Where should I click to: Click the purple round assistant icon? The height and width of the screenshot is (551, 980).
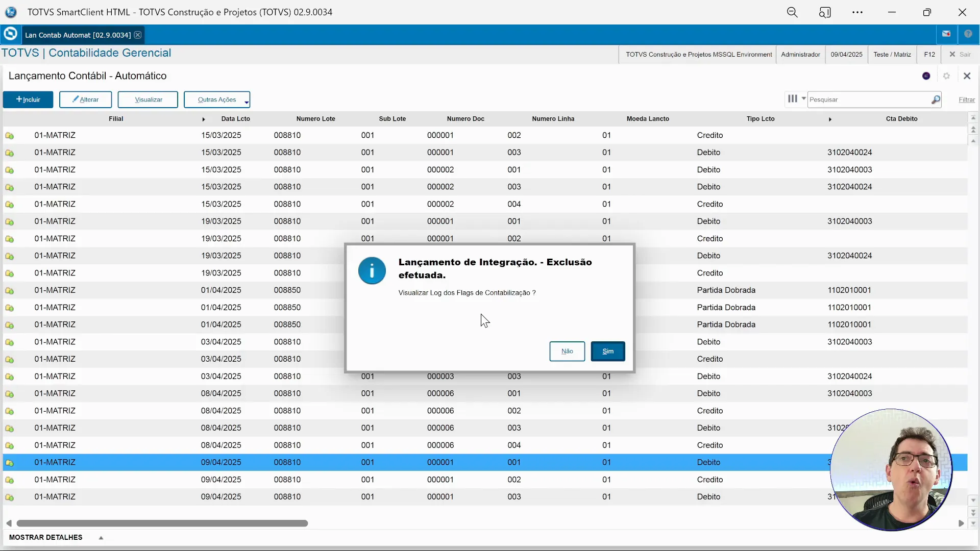pos(926,76)
